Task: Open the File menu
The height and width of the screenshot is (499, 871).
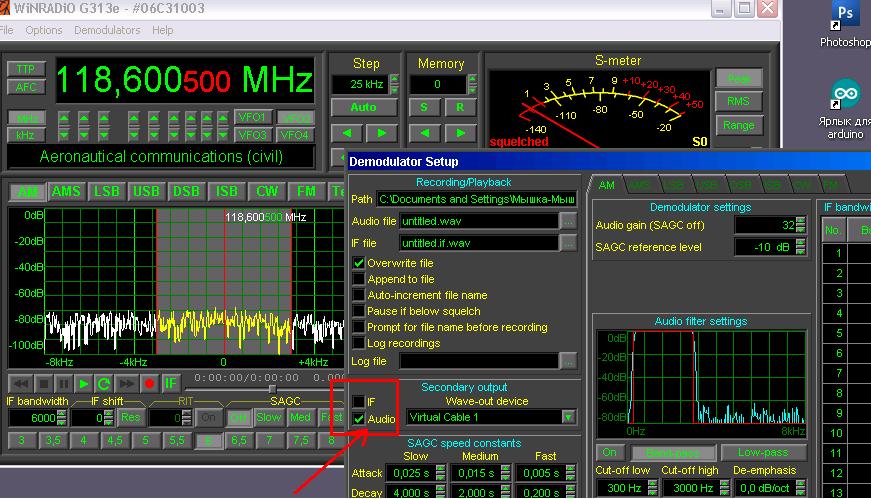Action: pos(7,30)
